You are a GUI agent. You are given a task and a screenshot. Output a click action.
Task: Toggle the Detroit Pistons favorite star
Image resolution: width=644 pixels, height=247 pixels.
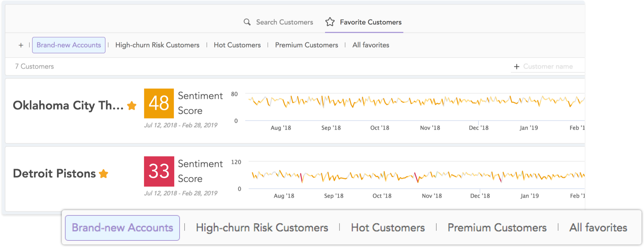(x=103, y=174)
